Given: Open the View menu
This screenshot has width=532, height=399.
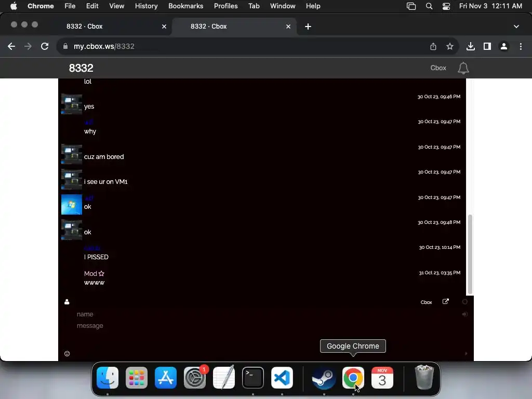Looking at the screenshot, I should tap(116, 6).
